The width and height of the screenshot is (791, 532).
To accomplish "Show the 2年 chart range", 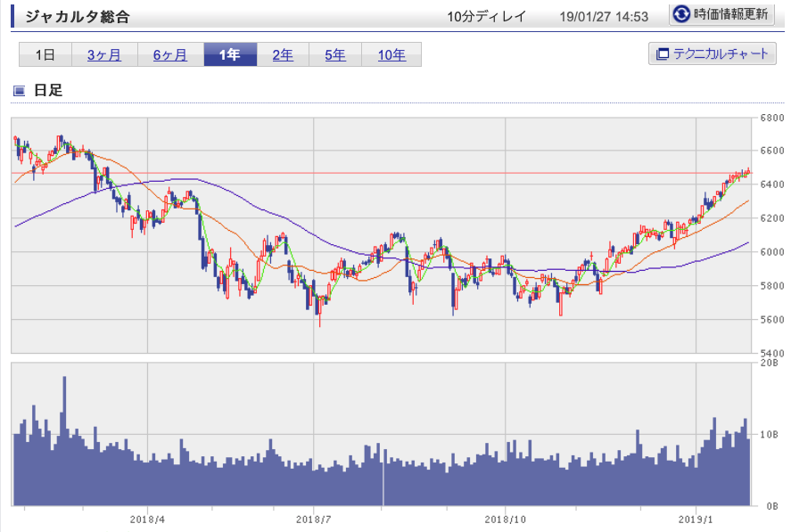I will tap(283, 55).
